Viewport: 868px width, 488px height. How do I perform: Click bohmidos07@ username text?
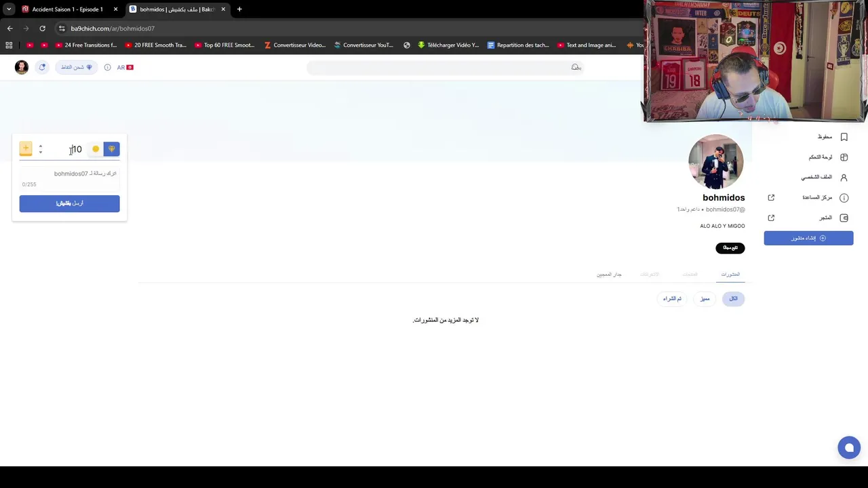click(725, 209)
